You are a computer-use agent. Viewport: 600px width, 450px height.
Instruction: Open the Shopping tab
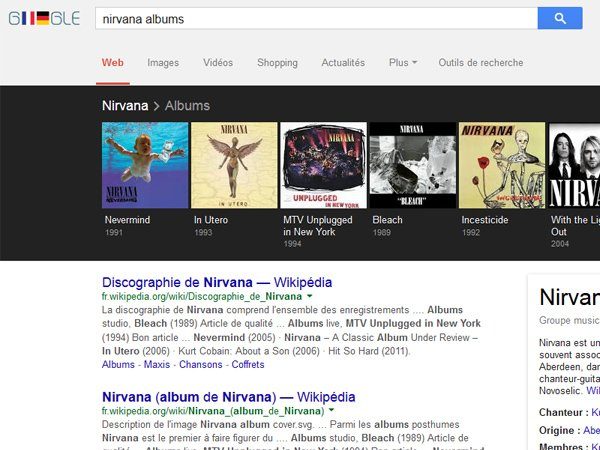[x=277, y=63]
